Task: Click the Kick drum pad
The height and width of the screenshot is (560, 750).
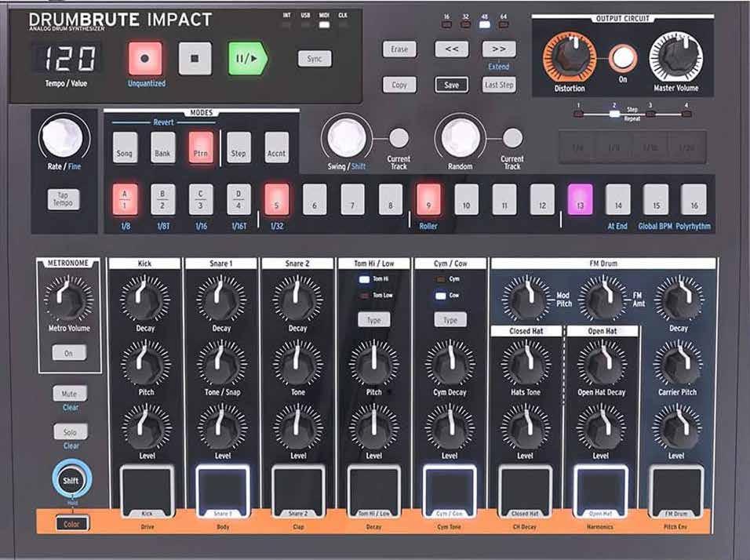Action: [x=147, y=491]
